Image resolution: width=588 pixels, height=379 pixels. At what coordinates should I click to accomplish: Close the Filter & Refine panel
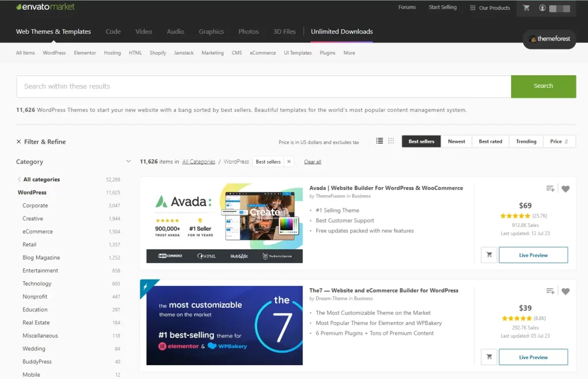click(19, 142)
